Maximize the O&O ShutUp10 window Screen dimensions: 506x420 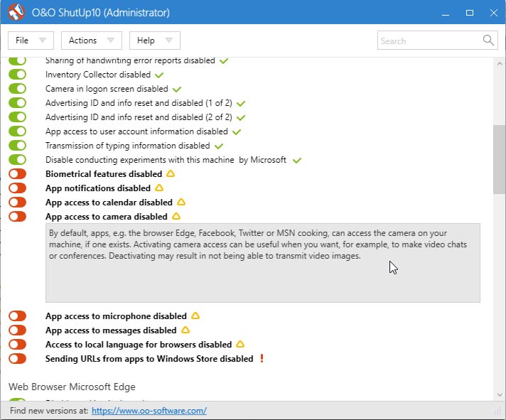tap(470, 13)
